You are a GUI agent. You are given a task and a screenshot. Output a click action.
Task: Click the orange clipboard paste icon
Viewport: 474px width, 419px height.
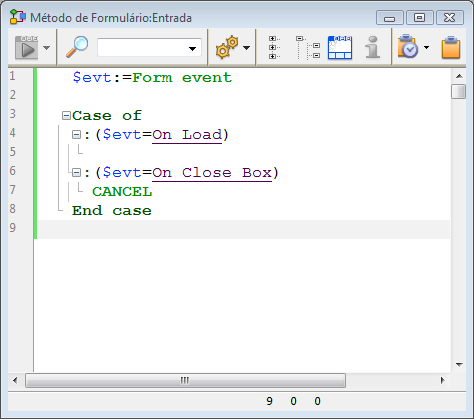pyautogui.click(x=451, y=47)
